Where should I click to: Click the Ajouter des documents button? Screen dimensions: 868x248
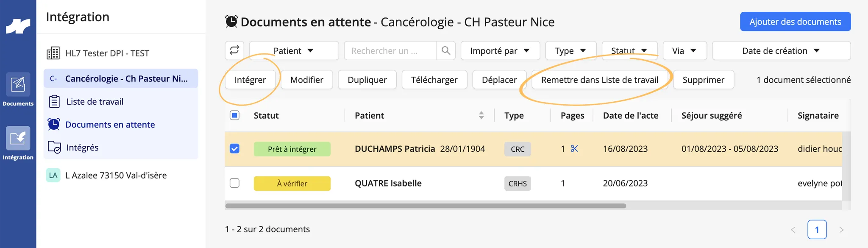point(795,22)
